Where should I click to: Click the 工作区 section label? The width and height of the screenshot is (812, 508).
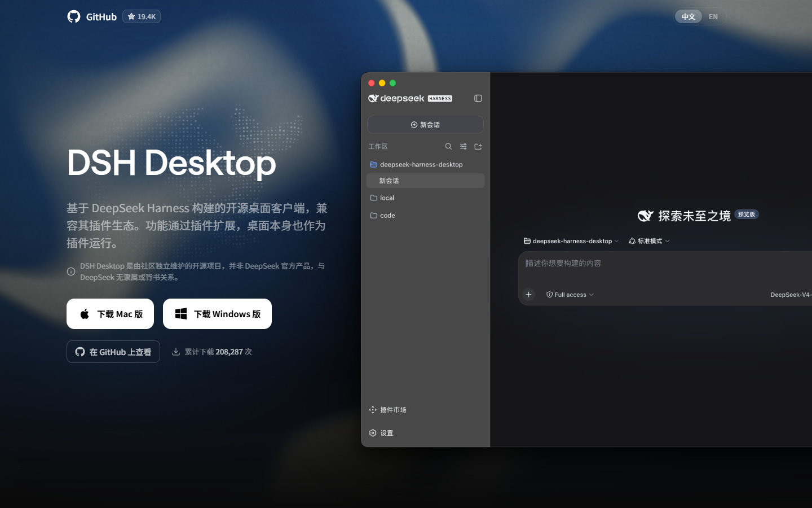pos(378,146)
